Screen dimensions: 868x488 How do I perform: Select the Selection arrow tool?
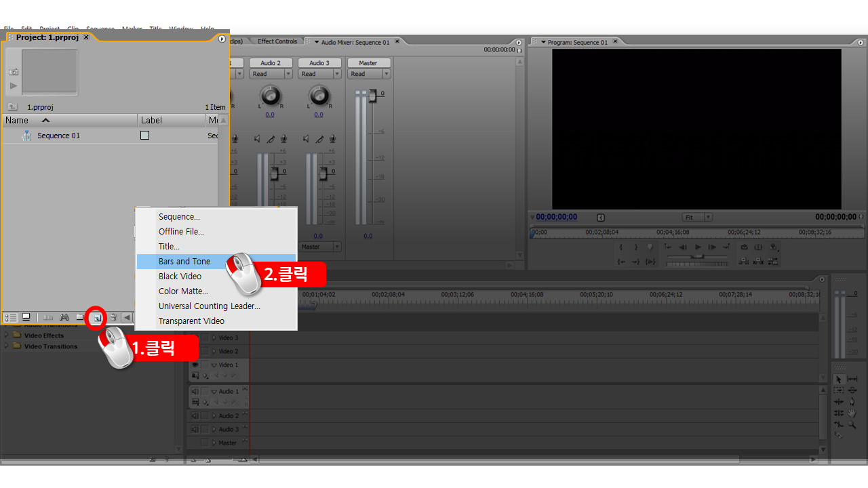pos(839,379)
